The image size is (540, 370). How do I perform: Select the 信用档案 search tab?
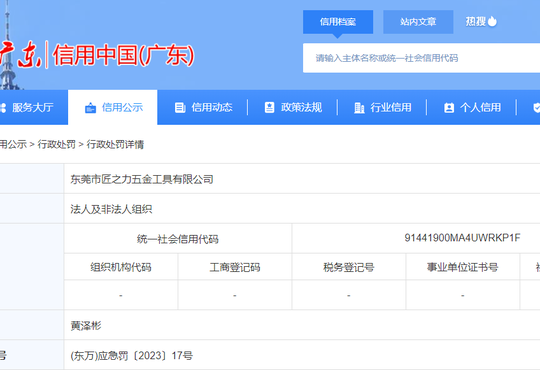coord(338,22)
